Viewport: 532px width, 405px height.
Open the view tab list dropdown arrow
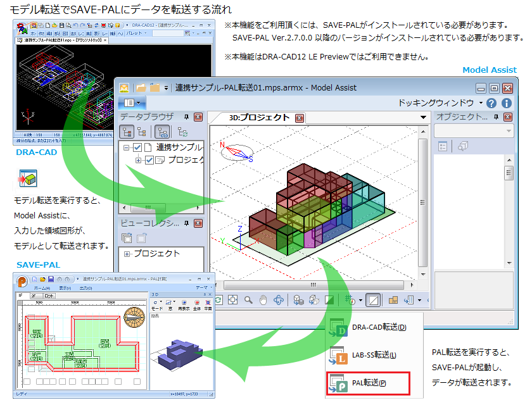click(x=423, y=117)
